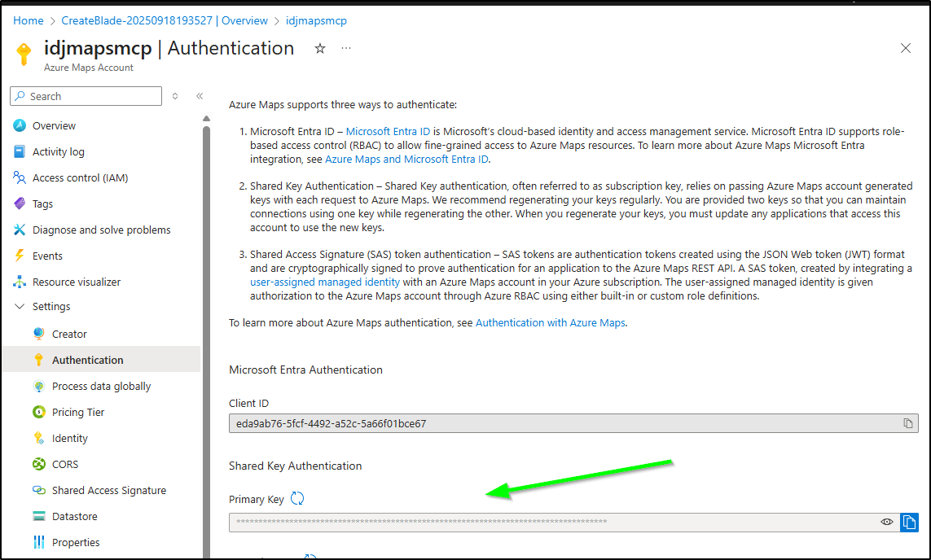Screen dimensions: 931x560
Task: Click the favorite star icon beside Authentication
Action: click(320, 49)
